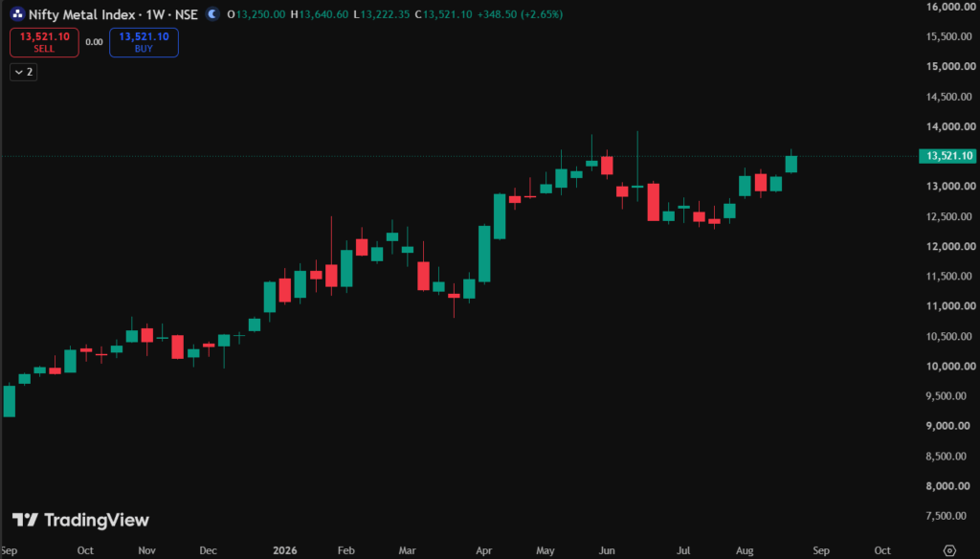
Task: Click the 10,000.00 price axis label
Action: tap(950, 366)
